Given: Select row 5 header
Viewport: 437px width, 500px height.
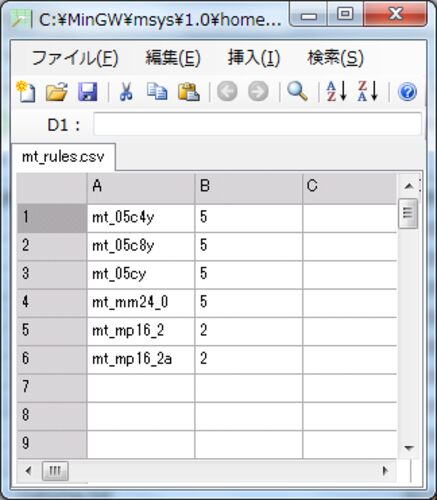Looking at the screenshot, I should point(52,331).
